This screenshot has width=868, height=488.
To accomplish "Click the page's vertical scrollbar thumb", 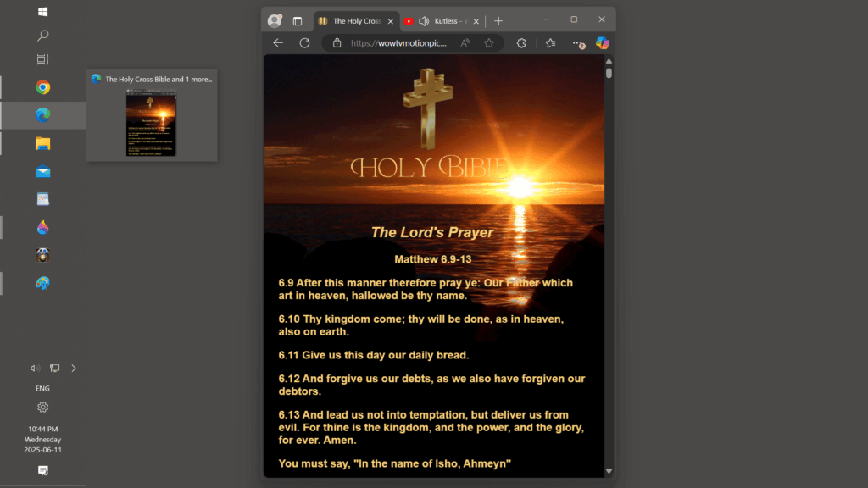I will coord(609,73).
